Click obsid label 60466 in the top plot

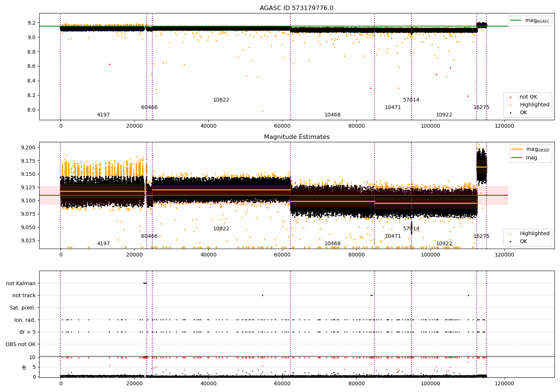pos(149,108)
